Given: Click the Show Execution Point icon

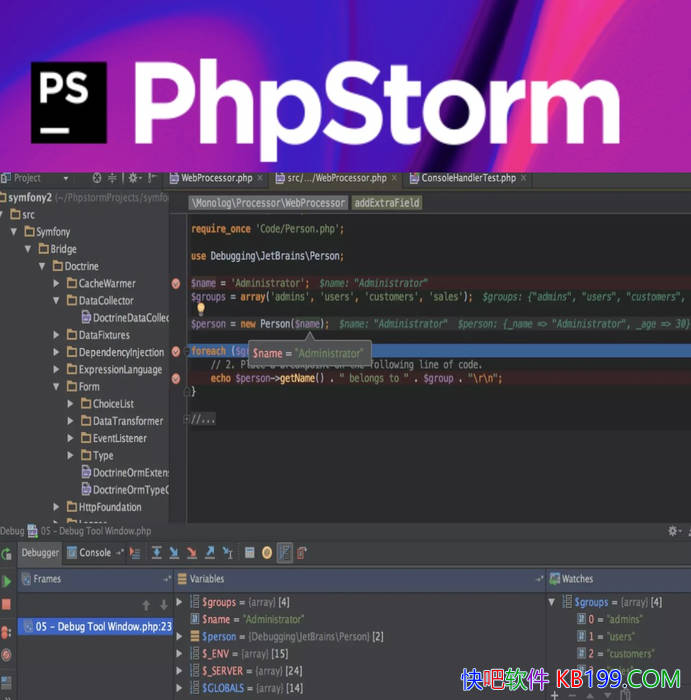Looking at the screenshot, I should coord(135,553).
